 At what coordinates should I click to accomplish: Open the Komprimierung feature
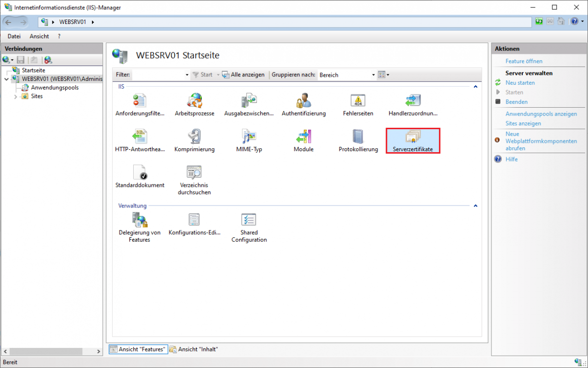(x=195, y=137)
